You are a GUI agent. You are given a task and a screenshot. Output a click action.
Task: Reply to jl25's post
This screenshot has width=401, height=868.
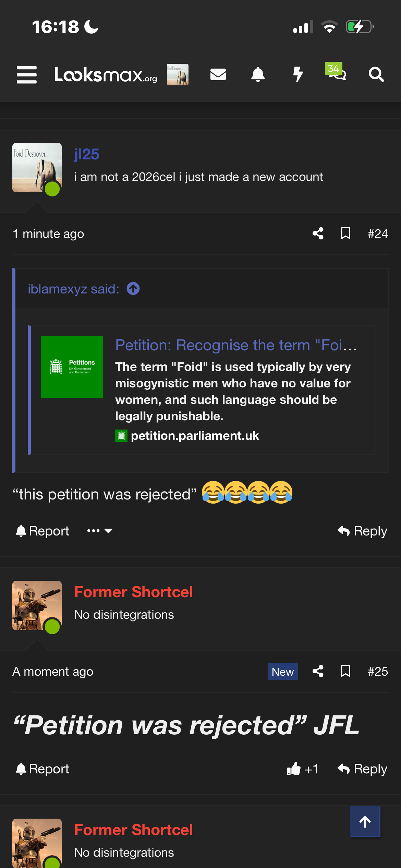(x=362, y=531)
